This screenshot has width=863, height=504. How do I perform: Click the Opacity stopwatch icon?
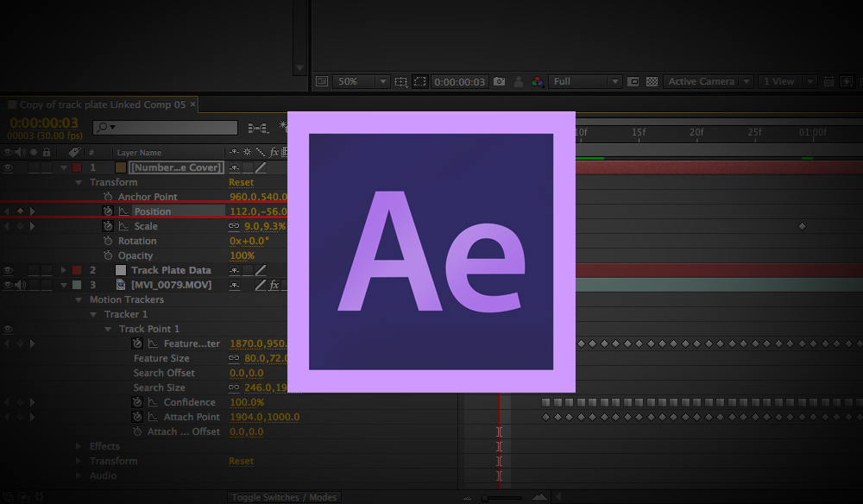tap(108, 255)
